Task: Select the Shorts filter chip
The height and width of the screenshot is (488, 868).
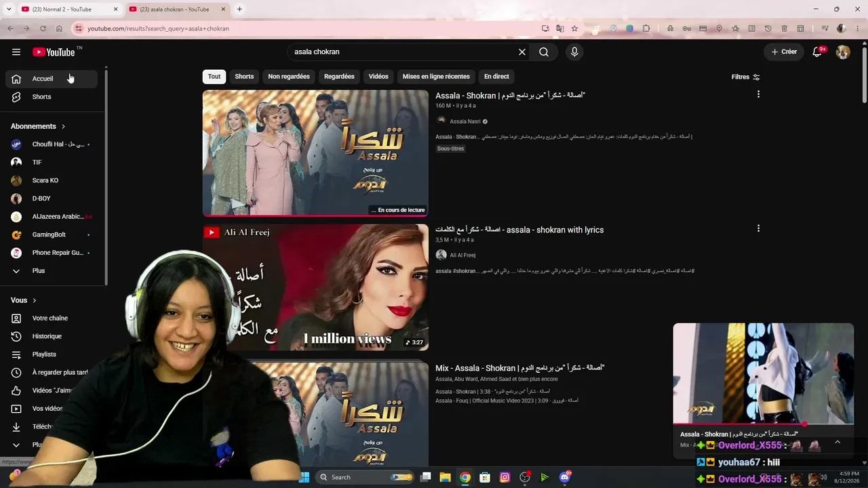Action: coord(244,77)
